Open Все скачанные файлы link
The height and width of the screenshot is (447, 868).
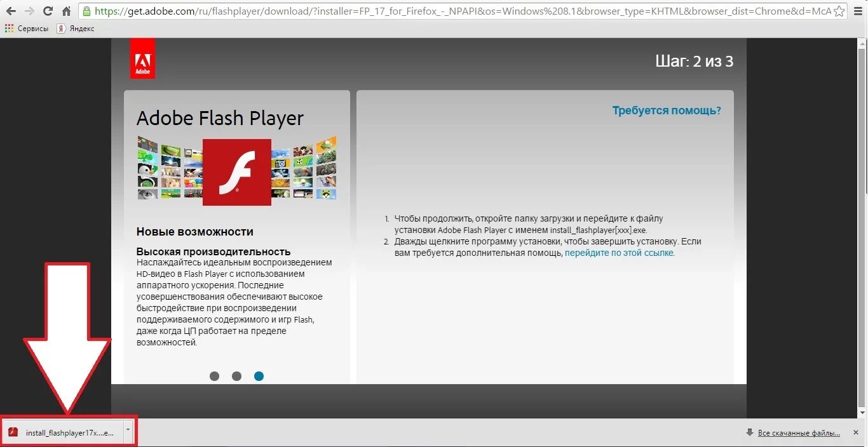pos(799,433)
